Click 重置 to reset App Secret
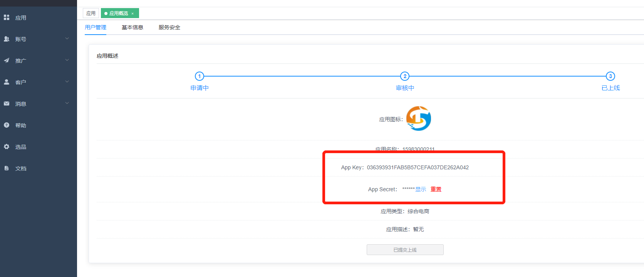Viewport: 644px width, 277px height. pyautogui.click(x=436, y=189)
